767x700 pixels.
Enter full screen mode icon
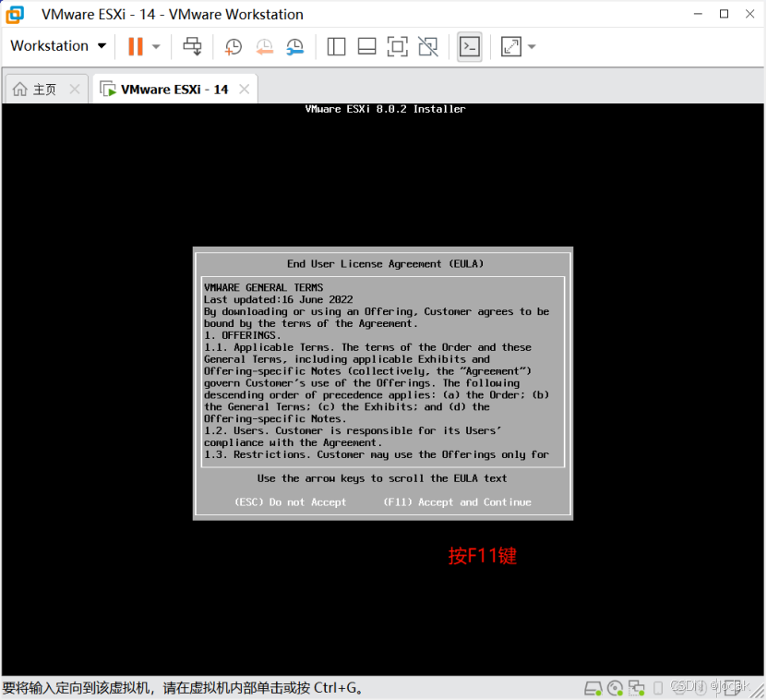coord(397,47)
